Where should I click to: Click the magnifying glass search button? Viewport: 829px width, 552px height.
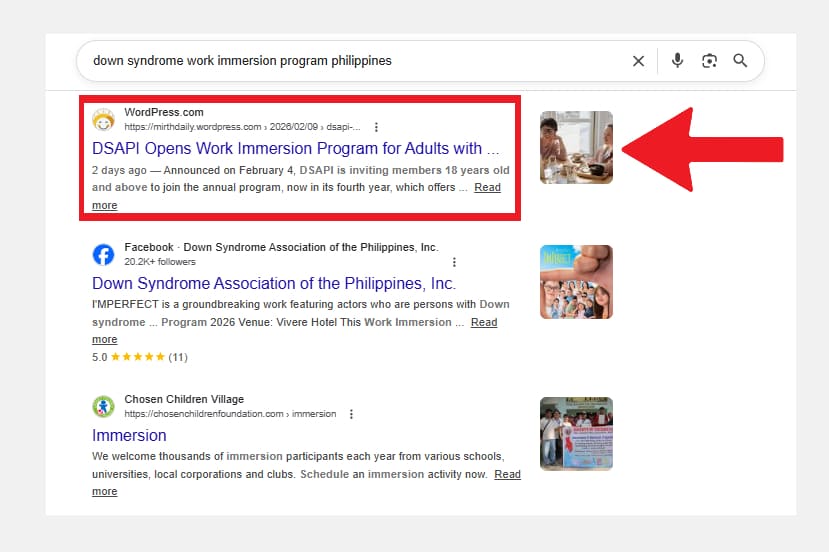740,61
